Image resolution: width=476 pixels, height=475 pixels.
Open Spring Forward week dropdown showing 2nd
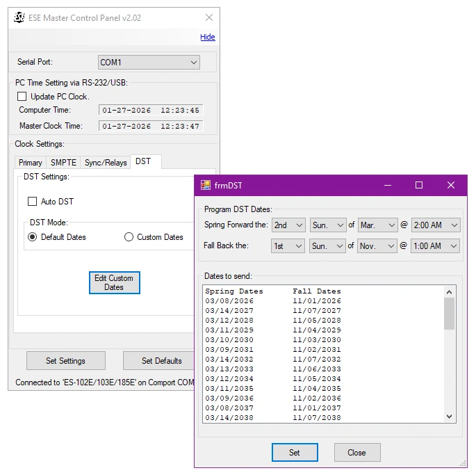pos(288,225)
